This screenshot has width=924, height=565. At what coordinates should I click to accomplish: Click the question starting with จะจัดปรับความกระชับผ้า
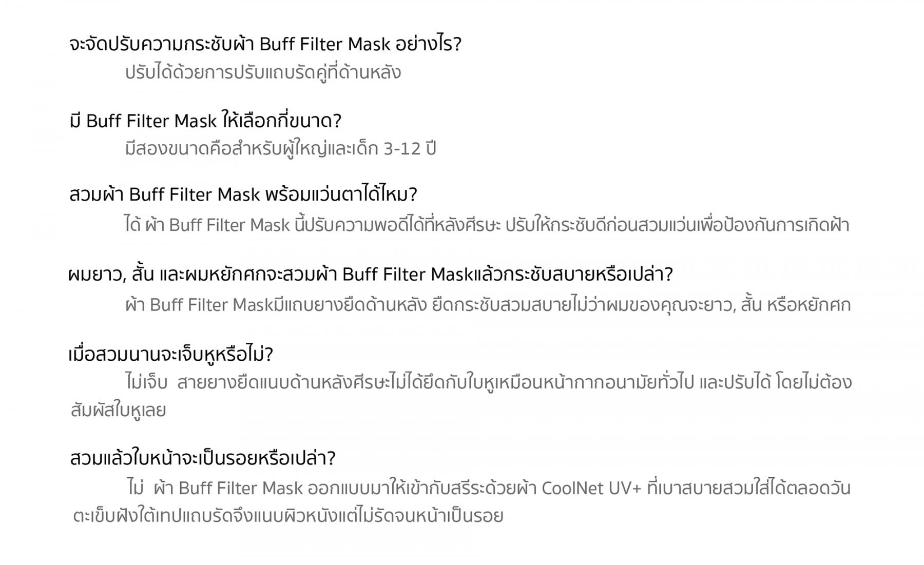click(x=265, y=44)
